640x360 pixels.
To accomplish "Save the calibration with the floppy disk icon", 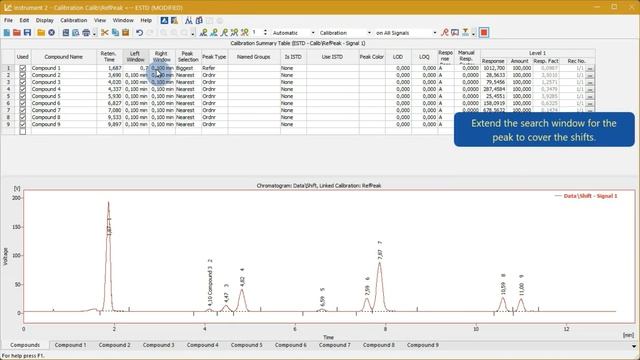I will pyautogui.click(x=27, y=33).
